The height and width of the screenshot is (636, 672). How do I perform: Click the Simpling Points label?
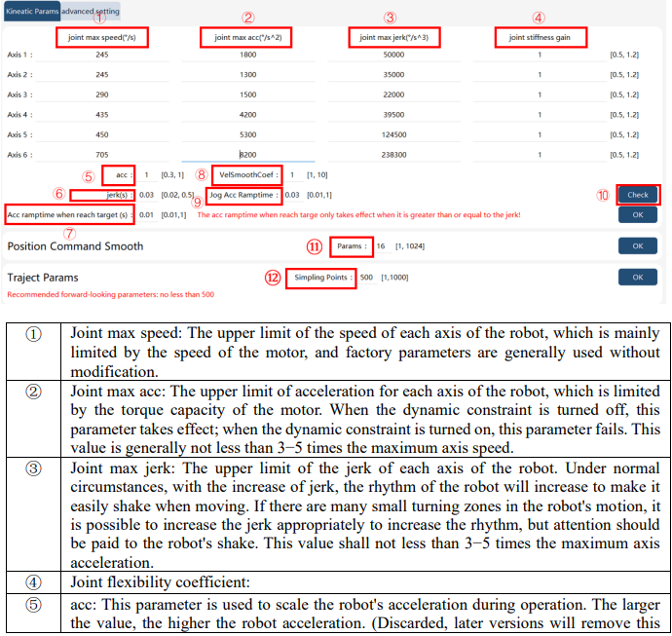click(323, 278)
